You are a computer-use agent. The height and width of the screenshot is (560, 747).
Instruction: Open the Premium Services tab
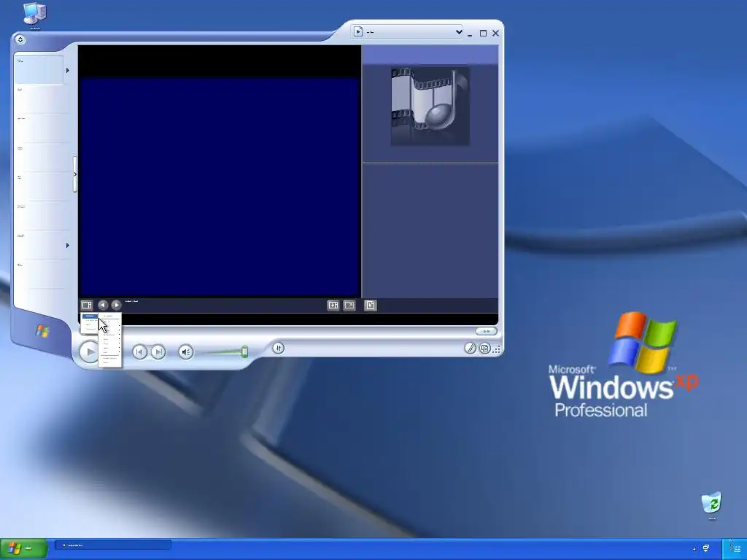point(39,245)
